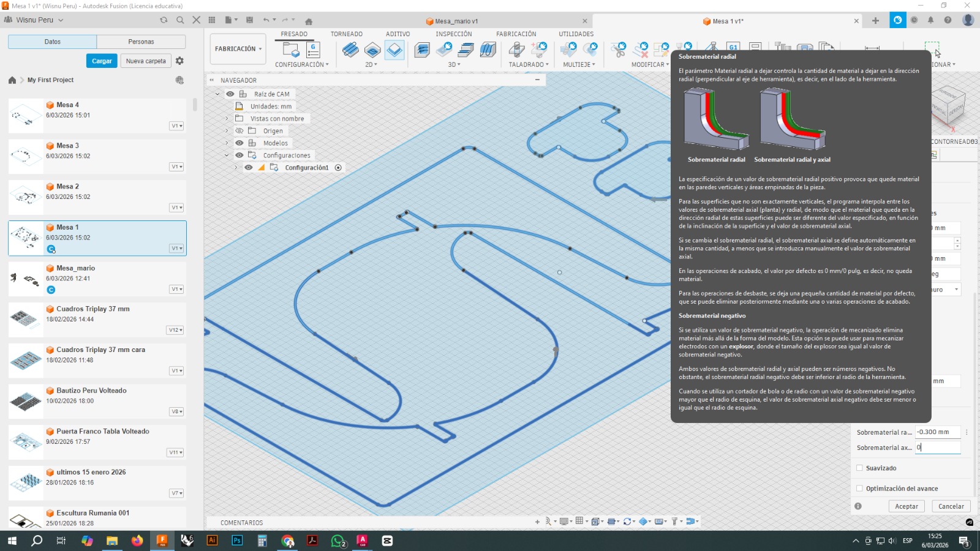The image size is (980, 551).
Task: Switch to the TORNEADO ribbon tab
Action: 346,34
